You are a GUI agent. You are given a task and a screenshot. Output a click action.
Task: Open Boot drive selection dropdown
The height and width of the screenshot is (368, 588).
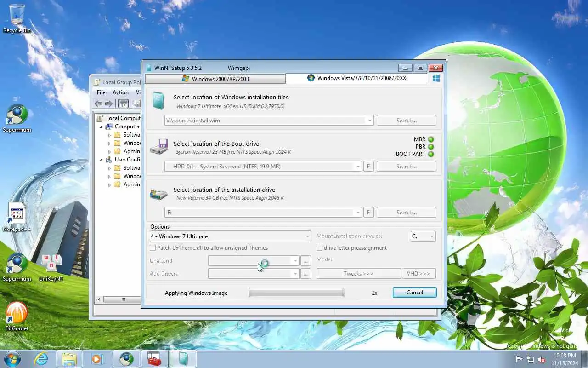(358, 167)
